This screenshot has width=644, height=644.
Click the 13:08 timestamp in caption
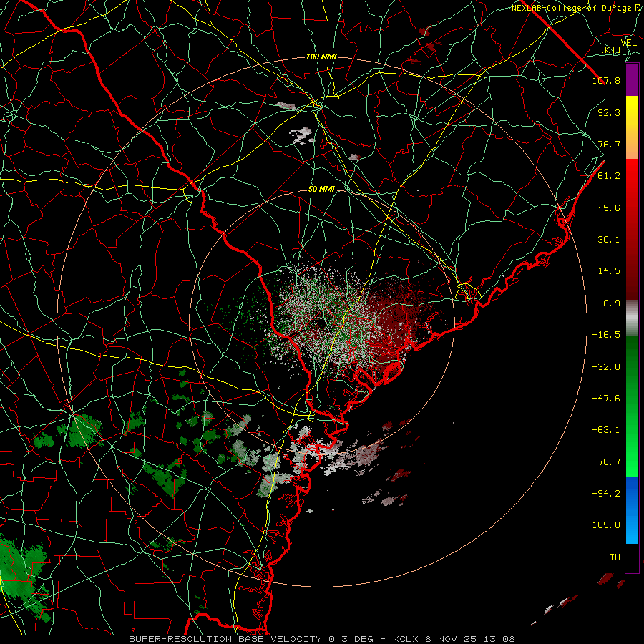tap(500, 639)
